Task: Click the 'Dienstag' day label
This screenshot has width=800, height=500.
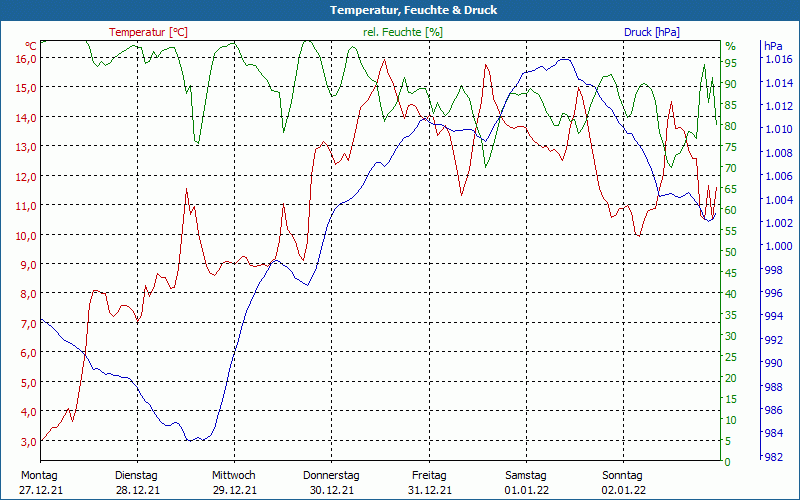Action: [136, 475]
